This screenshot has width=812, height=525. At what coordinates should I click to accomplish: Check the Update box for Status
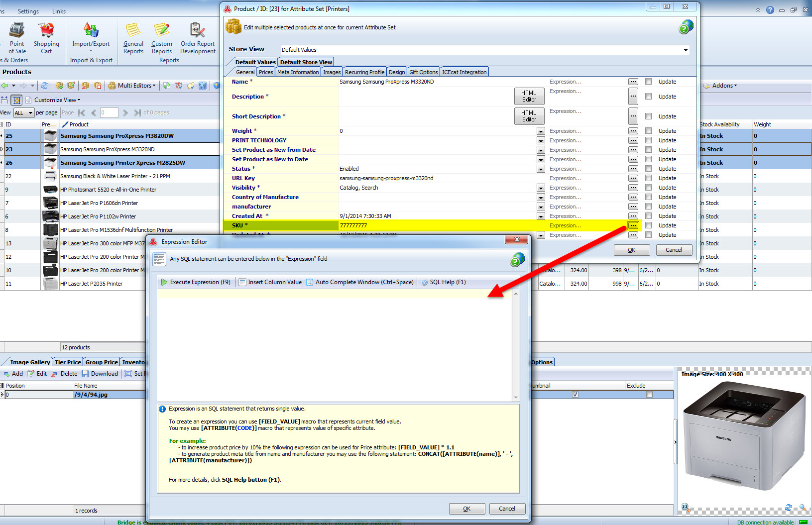coord(648,168)
